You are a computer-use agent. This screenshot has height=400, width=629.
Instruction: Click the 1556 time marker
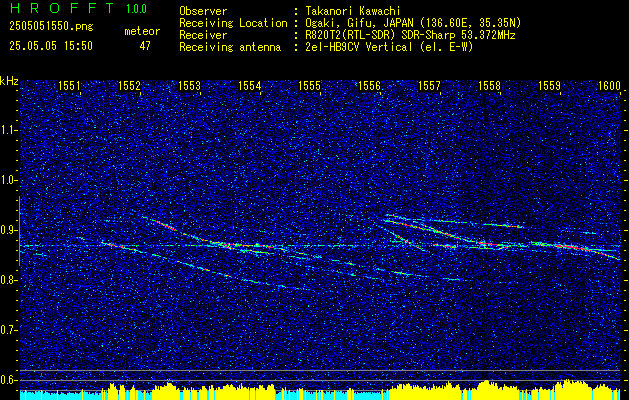pos(369,85)
